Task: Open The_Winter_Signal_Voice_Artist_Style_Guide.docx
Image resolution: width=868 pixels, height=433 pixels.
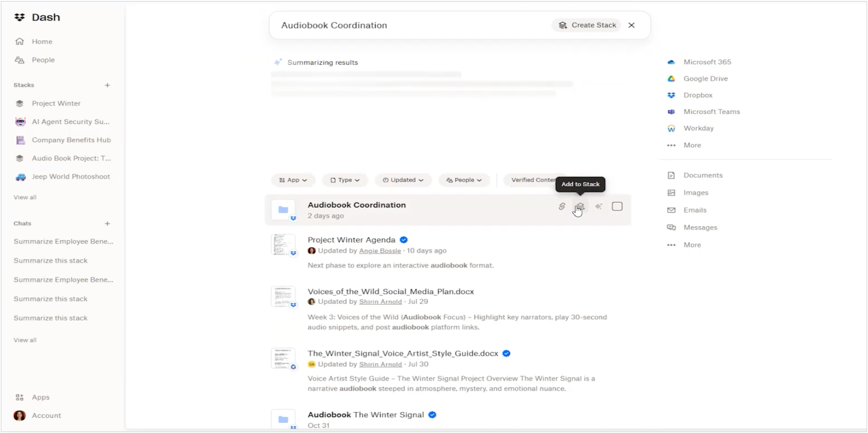Action: pos(403,354)
